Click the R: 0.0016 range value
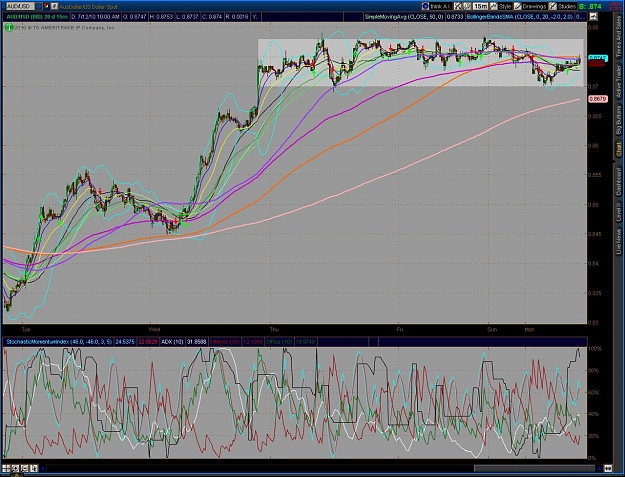The height and width of the screenshot is (477, 625). point(237,17)
